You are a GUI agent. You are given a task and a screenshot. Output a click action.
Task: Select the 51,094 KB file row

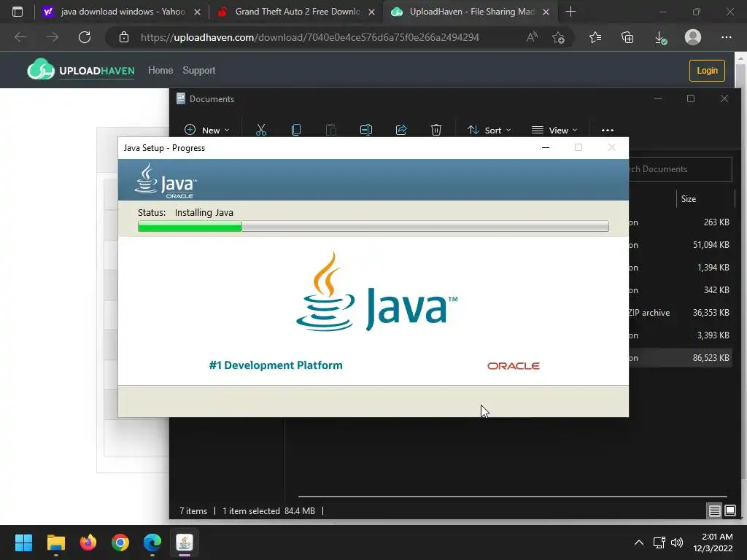click(681, 245)
